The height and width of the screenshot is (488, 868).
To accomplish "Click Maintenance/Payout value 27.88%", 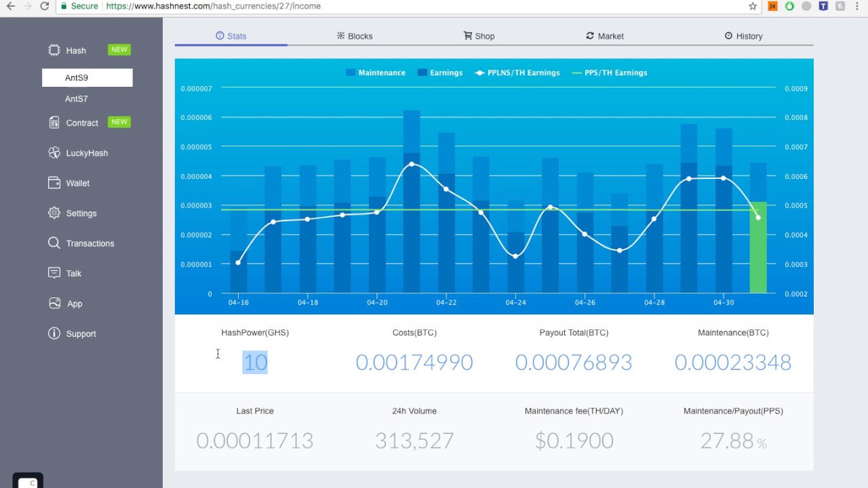I will tap(733, 441).
